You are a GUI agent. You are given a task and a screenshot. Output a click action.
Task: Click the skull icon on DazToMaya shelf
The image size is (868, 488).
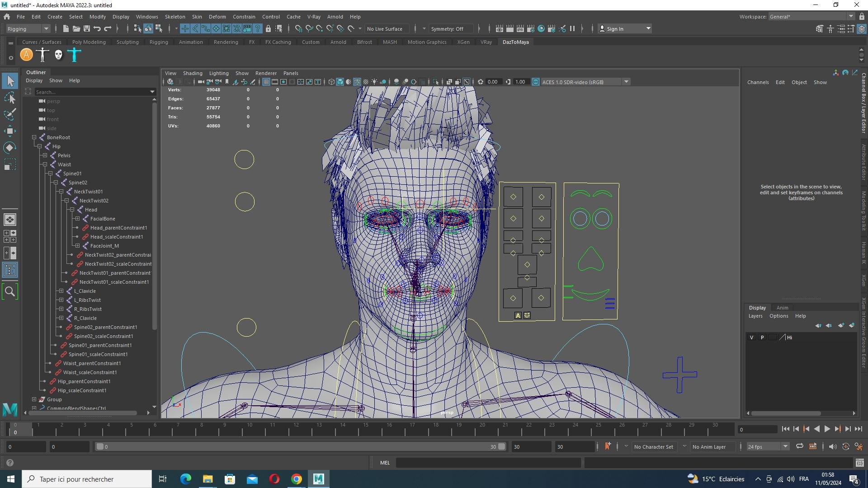pyautogui.click(x=58, y=55)
